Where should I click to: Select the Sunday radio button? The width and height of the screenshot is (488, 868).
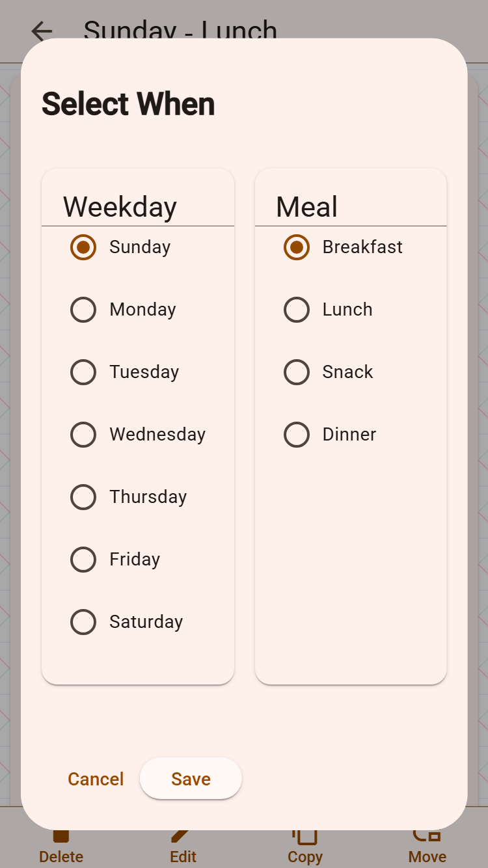coord(83,247)
